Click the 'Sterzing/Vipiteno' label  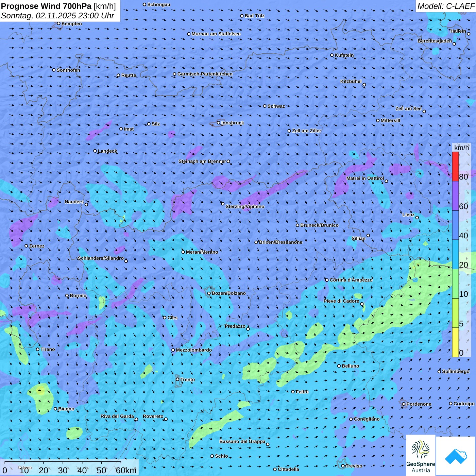(245, 206)
